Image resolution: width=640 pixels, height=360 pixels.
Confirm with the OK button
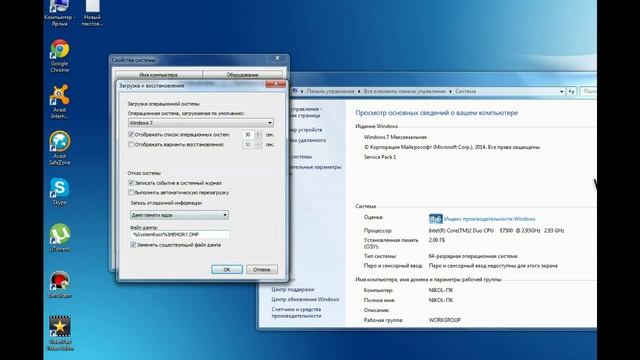[x=227, y=269]
